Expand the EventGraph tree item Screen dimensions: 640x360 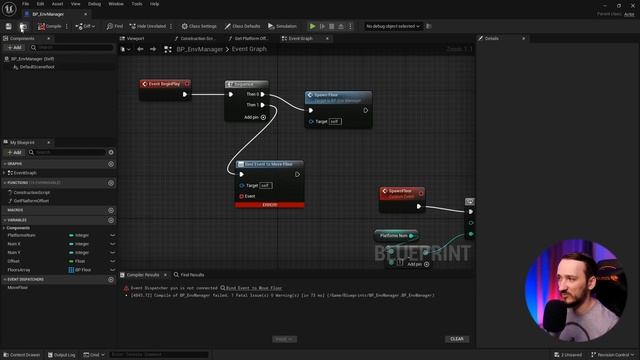tap(4, 173)
